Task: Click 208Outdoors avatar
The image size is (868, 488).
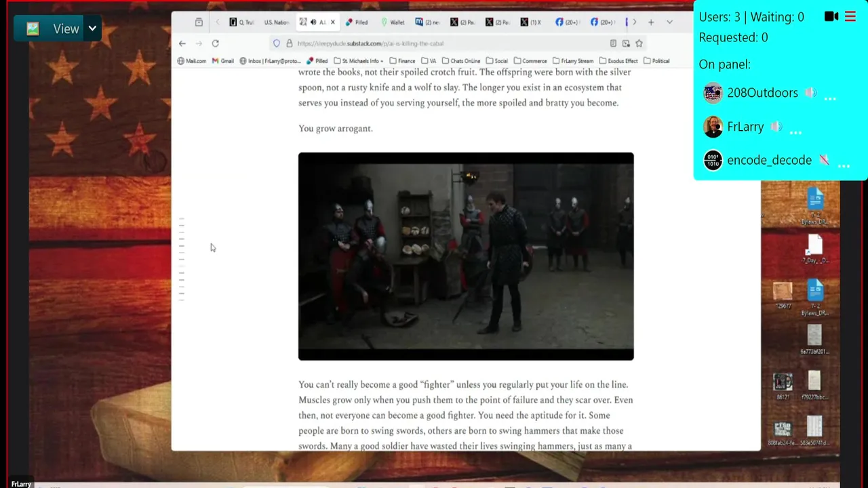Action: tap(713, 93)
